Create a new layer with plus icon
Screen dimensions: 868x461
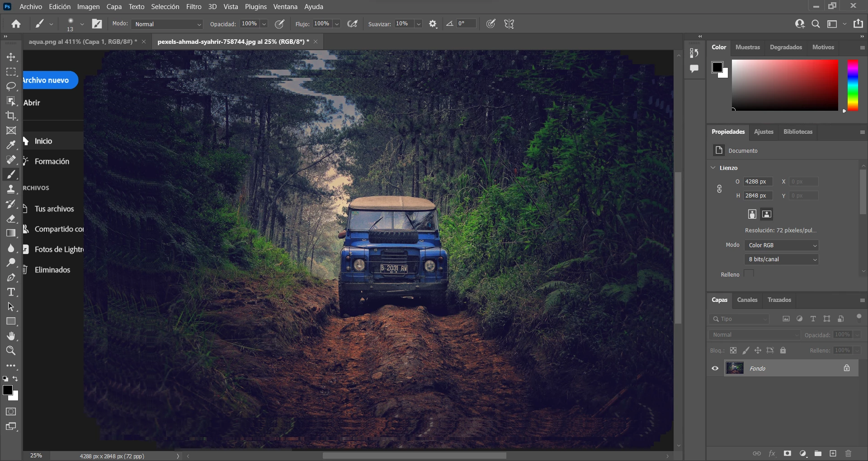(833, 453)
